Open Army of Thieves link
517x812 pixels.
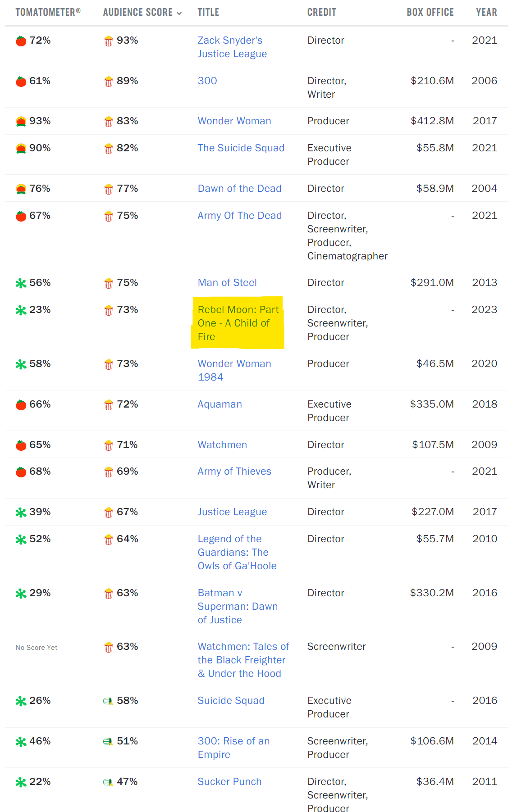[x=234, y=471]
